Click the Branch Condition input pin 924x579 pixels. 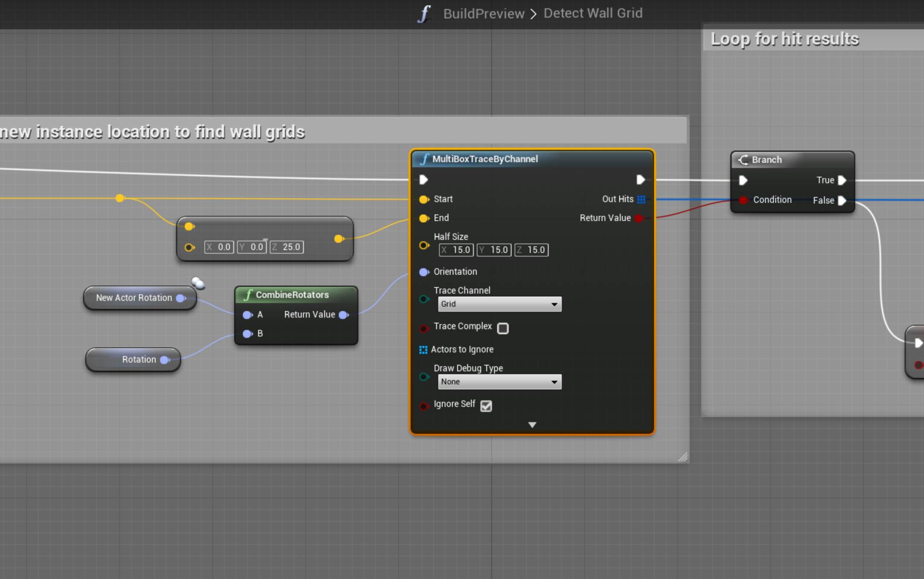point(743,200)
